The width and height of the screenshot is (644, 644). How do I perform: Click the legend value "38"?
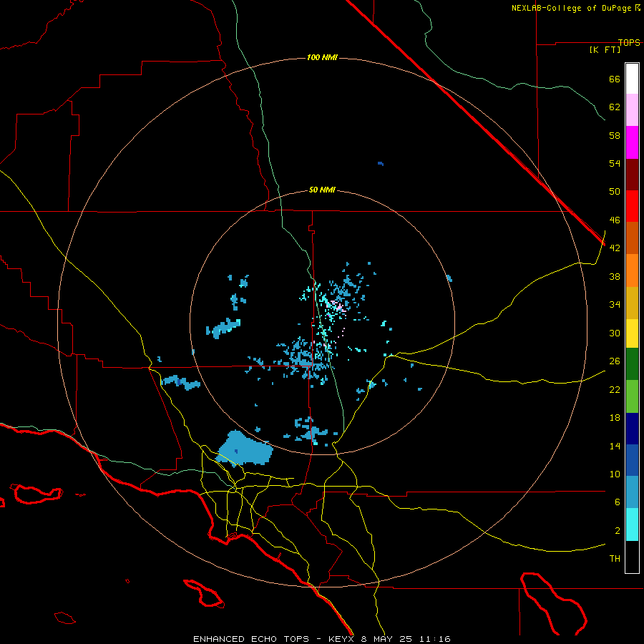coord(615,276)
